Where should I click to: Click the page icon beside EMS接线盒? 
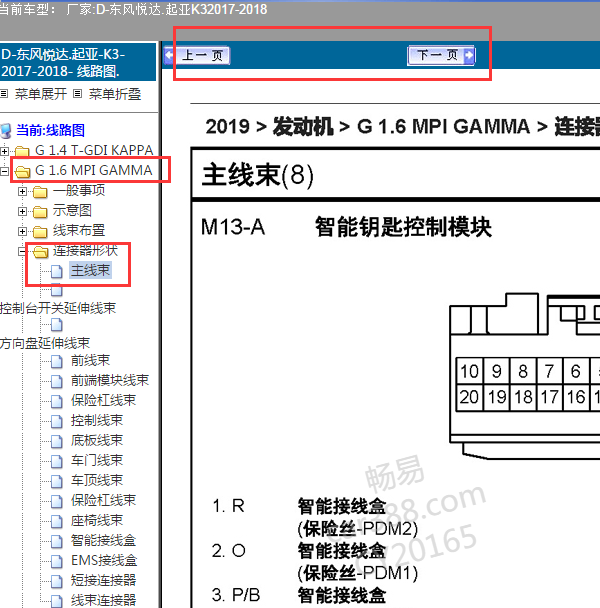(x=57, y=561)
